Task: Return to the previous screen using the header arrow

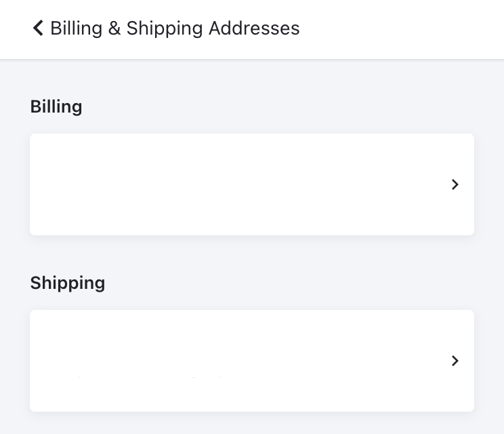Action: coord(38,28)
